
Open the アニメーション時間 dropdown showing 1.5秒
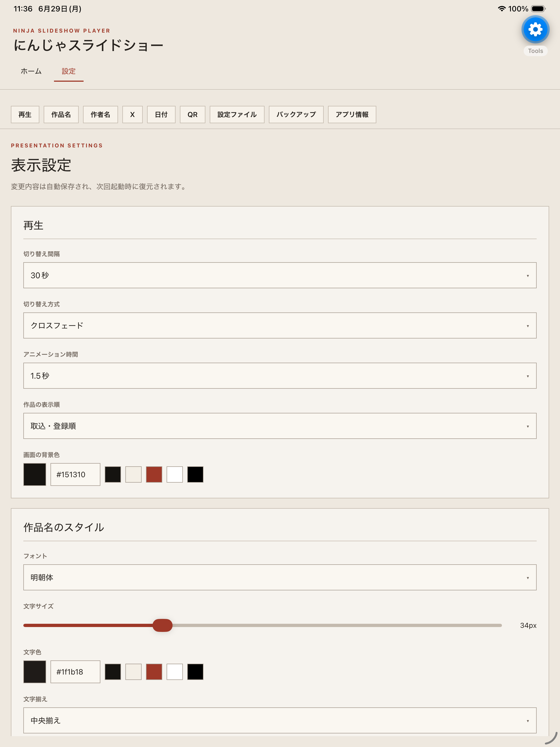pos(280,375)
